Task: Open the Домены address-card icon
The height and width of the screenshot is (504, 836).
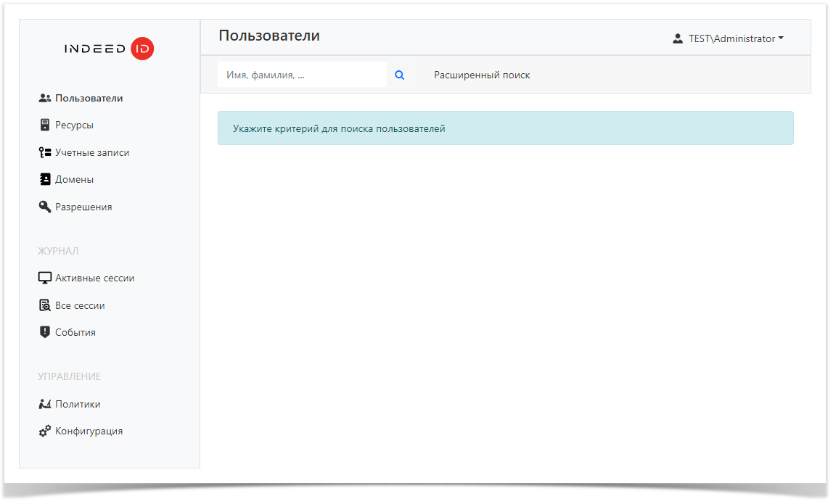Action: click(x=44, y=178)
